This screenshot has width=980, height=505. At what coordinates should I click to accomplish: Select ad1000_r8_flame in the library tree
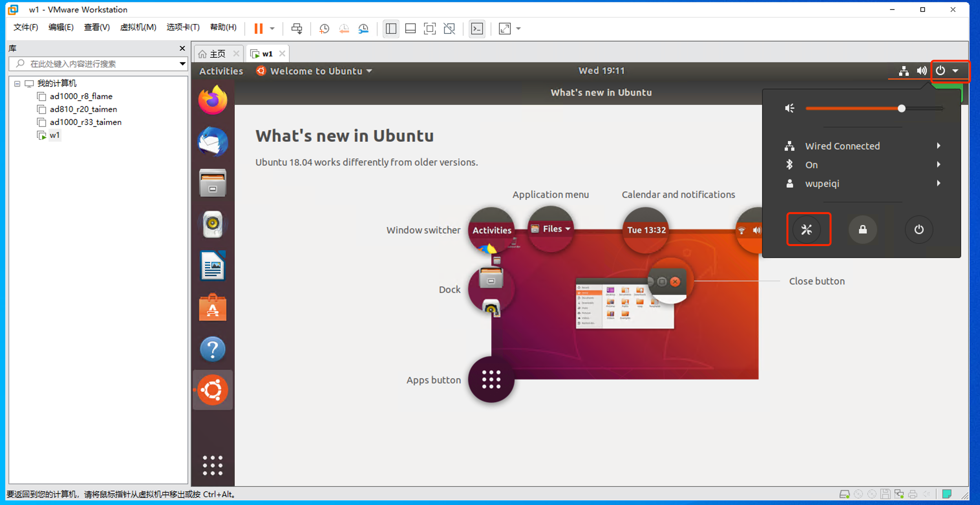[81, 96]
